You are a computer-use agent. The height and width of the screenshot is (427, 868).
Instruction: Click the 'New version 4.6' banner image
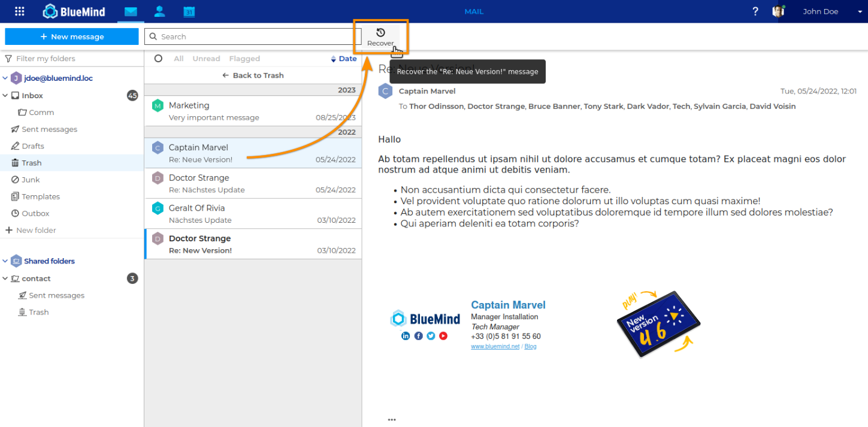pos(658,324)
